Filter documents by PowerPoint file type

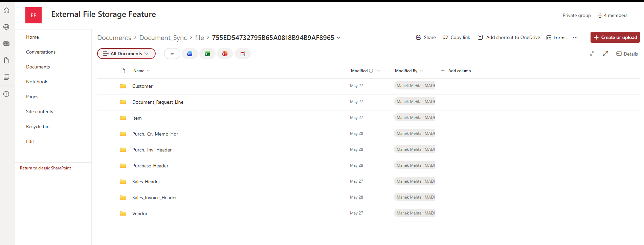(x=225, y=54)
